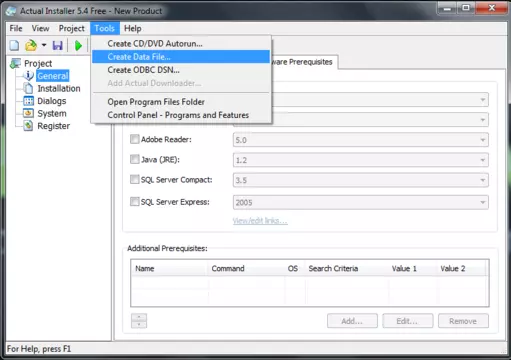Select the Dialogs tree item

(x=52, y=101)
